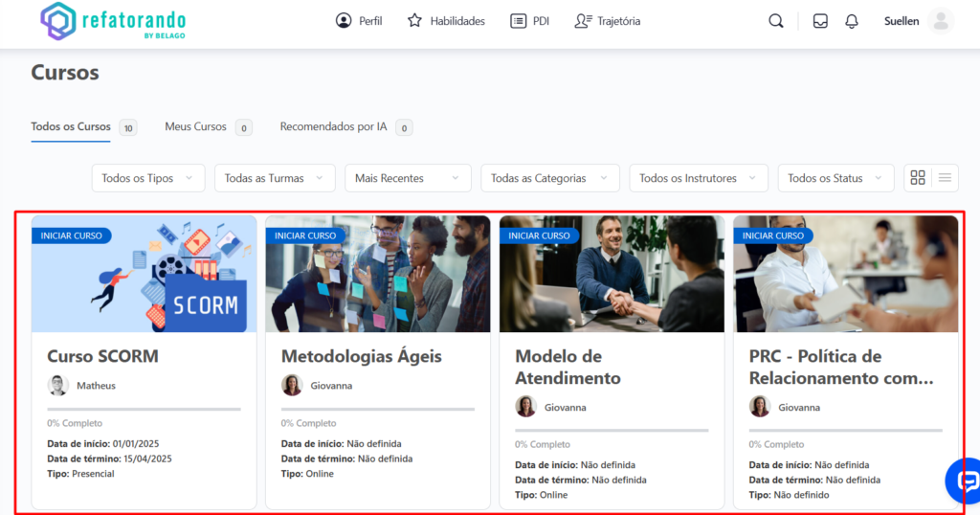The height and width of the screenshot is (515, 980).
Task: Open the inbox tray icon
Action: click(820, 21)
